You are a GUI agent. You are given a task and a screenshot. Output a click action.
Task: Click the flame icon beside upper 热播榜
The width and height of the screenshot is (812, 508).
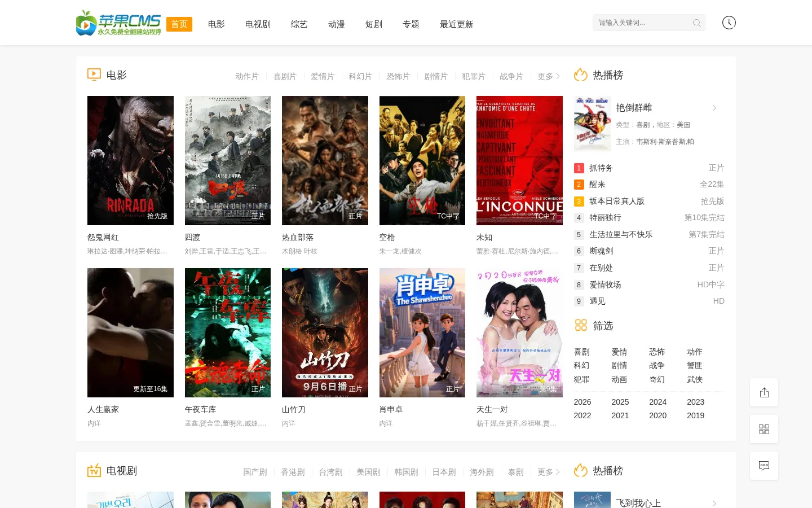click(x=581, y=75)
